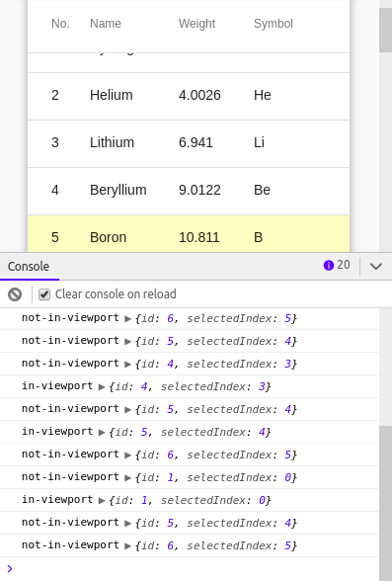Expand the topmost log entry's id 6 object

(x=127, y=318)
